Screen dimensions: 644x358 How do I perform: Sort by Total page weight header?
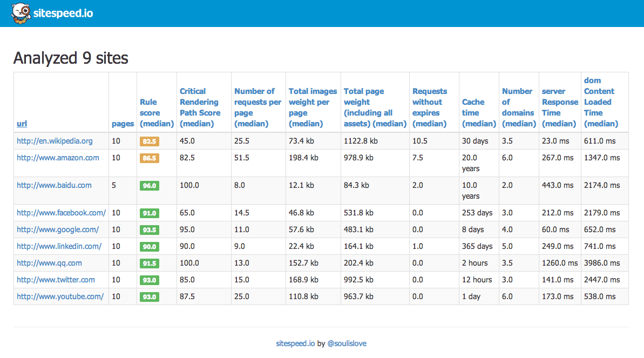pos(375,107)
